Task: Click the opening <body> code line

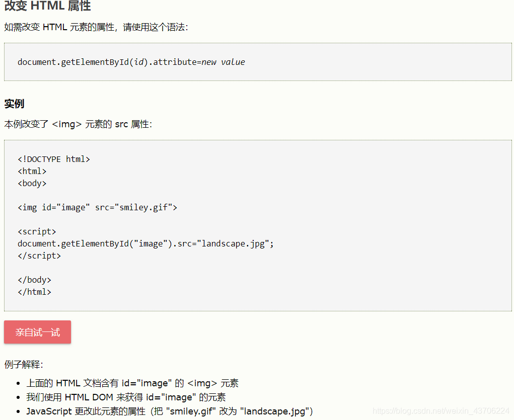Action: pyautogui.click(x=32, y=184)
